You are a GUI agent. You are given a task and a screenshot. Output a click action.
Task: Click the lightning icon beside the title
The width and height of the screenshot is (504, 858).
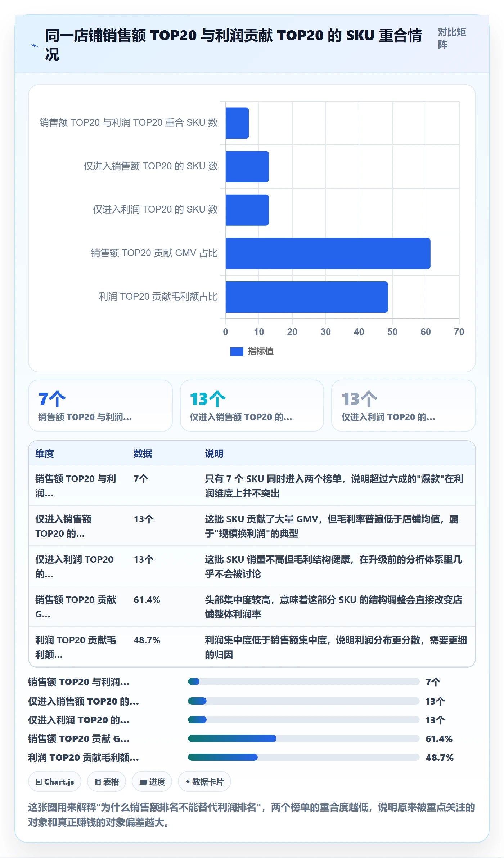pos(34,45)
